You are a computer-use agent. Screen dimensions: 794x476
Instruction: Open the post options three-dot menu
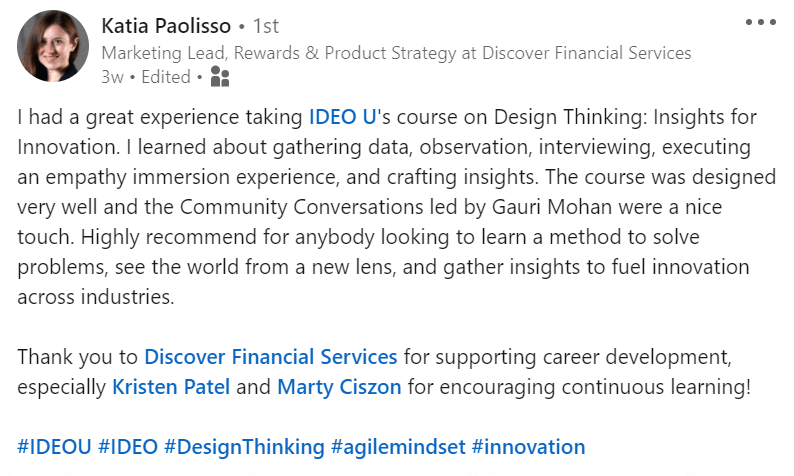point(760,23)
